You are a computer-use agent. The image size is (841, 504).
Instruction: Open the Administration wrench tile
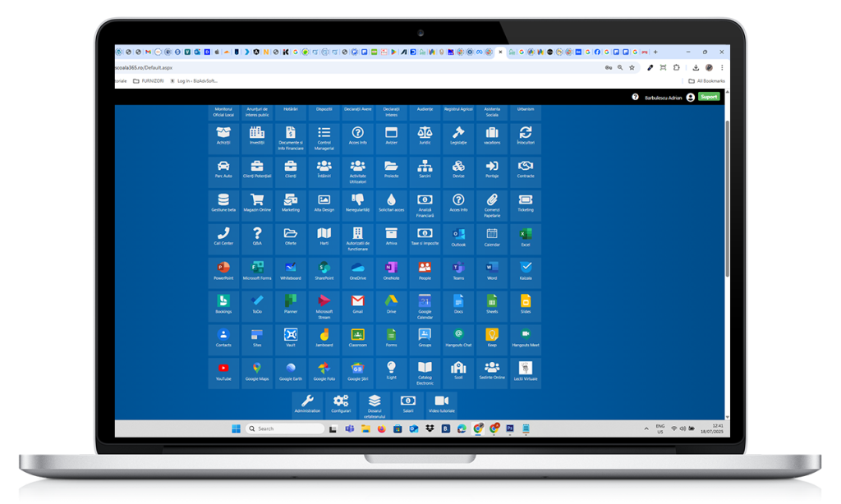coord(307,405)
